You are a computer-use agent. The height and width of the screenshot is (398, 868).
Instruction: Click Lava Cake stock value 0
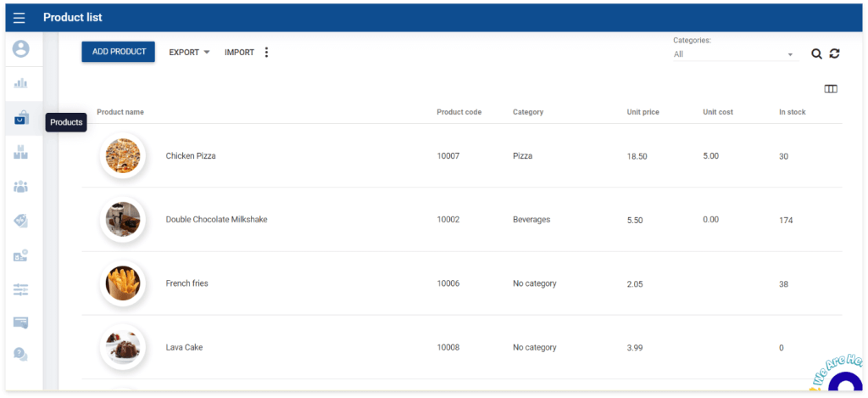click(781, 348)
